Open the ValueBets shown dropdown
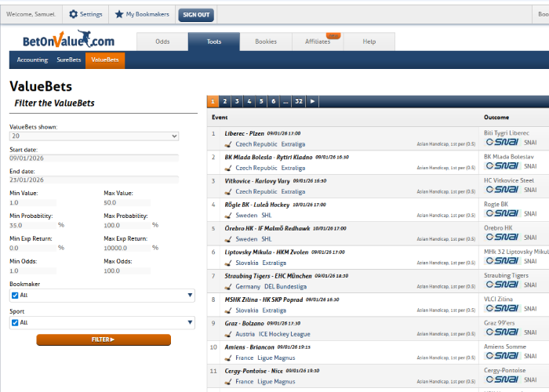 (94, 136)
